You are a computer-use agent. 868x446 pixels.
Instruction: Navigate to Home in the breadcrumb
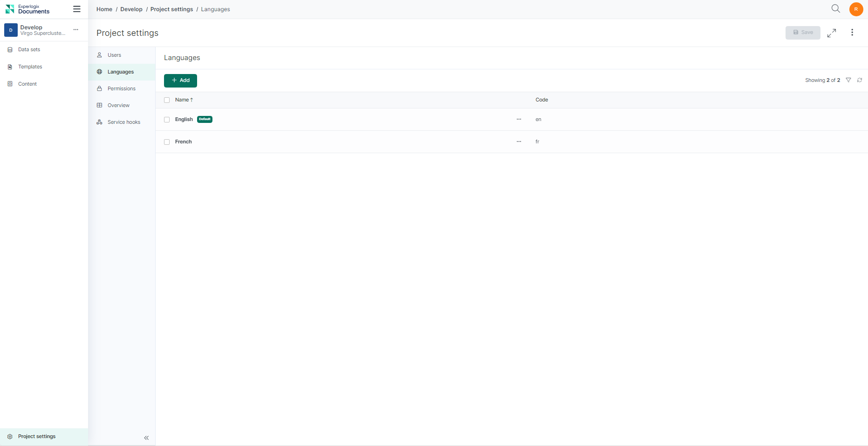104,9
